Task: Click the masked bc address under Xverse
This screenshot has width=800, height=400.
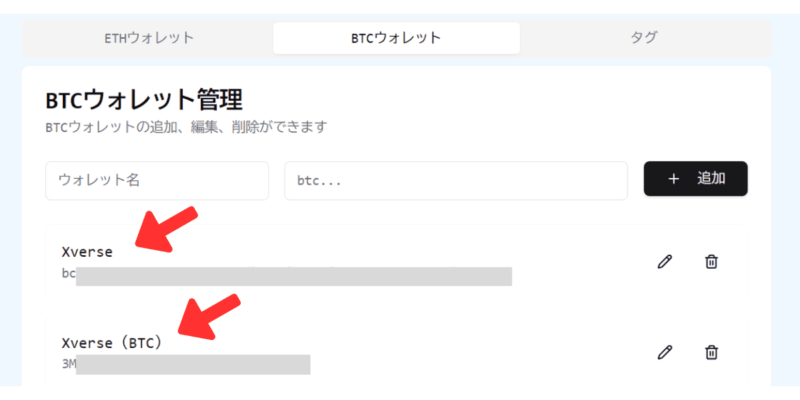Action: click(x=287, y=276)
